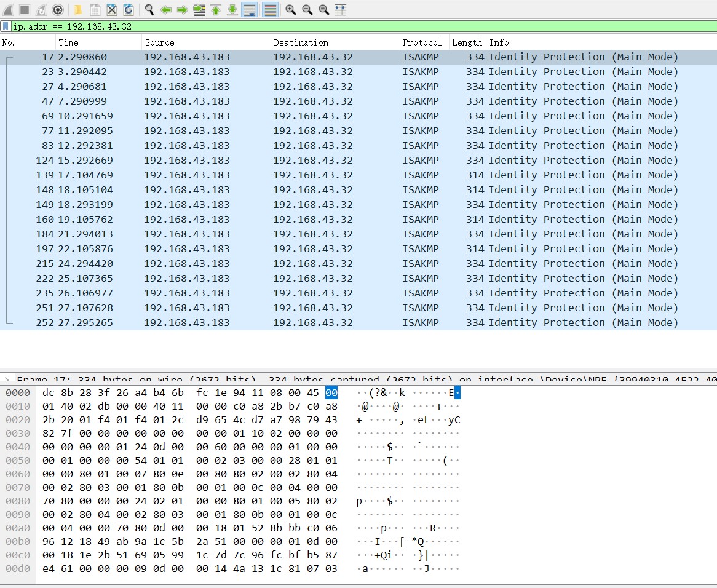717x588 pixels.
Task: Sort by the Info column header
Action: 601,42
